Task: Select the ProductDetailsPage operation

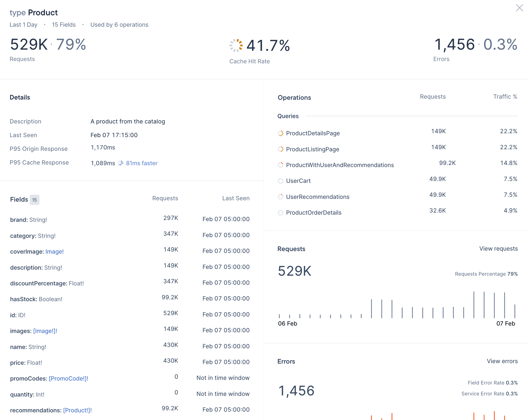Action: point(313,133)
